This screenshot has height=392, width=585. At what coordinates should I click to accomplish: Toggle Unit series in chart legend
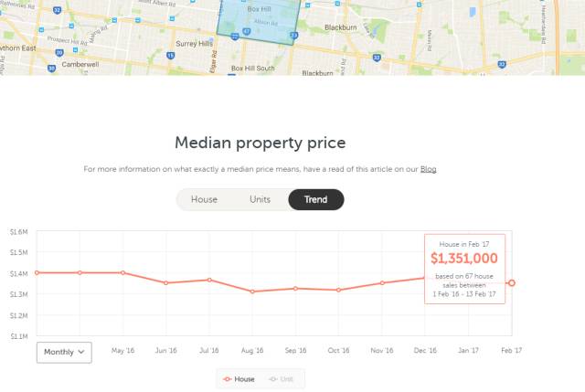[x=281, y=379]
